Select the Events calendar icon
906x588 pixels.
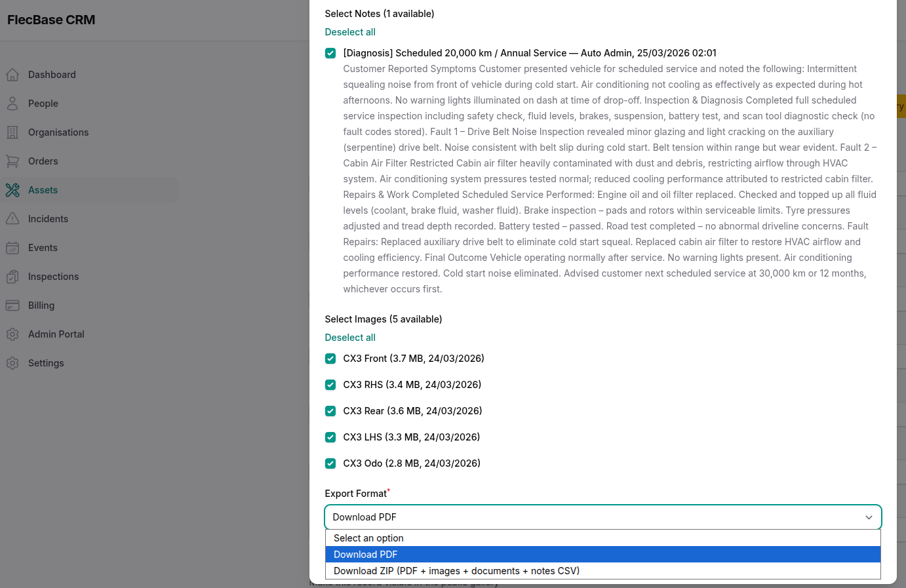[12, 247]
